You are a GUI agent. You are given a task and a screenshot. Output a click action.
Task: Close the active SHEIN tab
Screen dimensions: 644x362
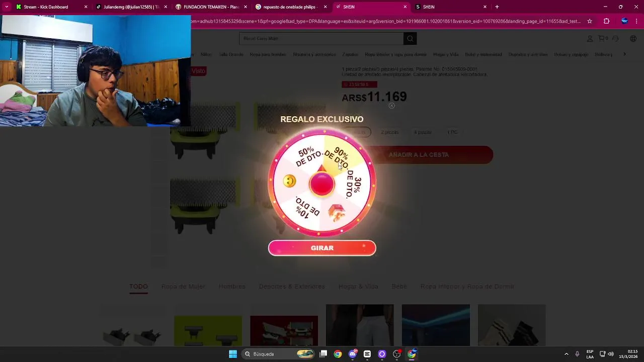[x=405, y=7]
